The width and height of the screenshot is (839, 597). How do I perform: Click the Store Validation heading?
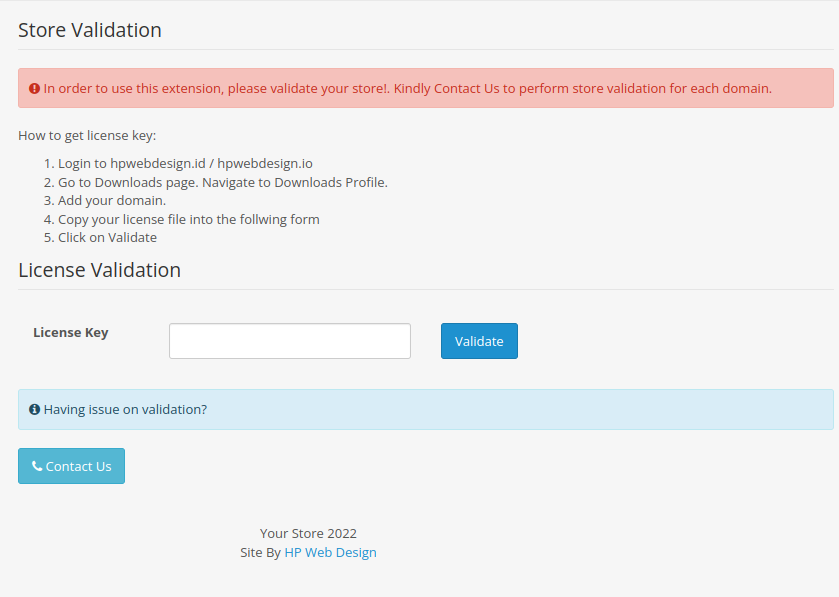[90, 30]
